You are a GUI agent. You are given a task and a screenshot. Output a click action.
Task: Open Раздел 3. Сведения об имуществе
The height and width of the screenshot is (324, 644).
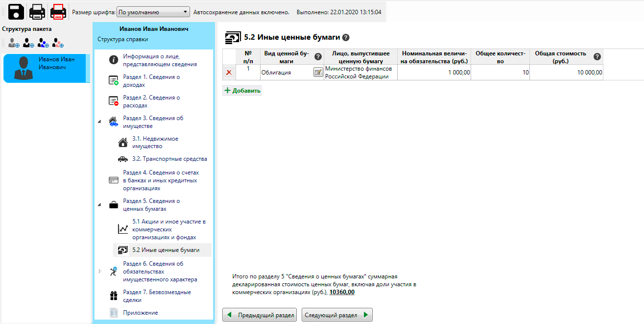pyautogui.click(x=153, y=122)
